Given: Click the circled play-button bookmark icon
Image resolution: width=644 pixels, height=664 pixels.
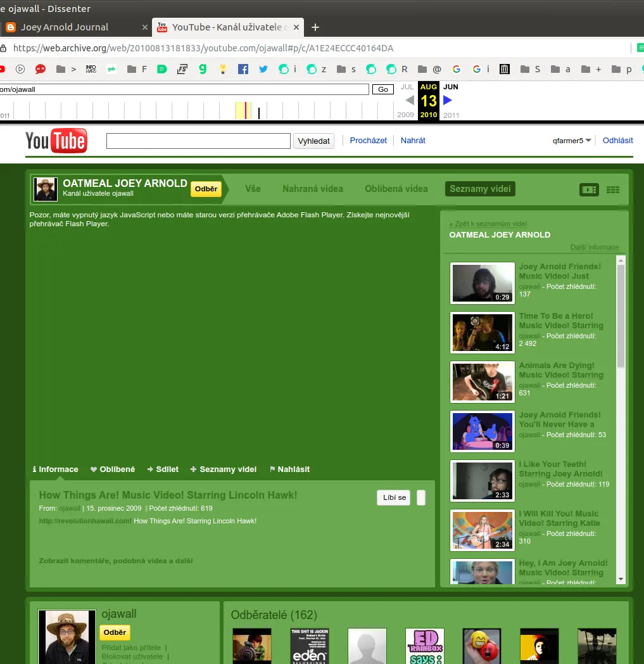Looking at the screenshot, I should pos(20,69).
